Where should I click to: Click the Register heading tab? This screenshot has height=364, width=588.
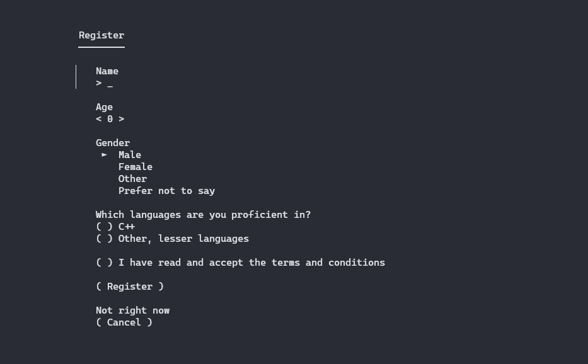point(101,35)
